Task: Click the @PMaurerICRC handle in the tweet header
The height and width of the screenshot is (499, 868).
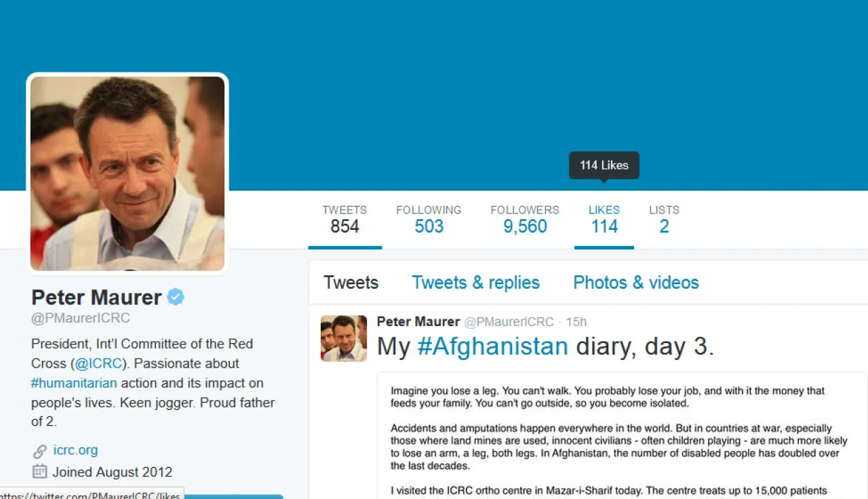Action: click(x=509, y=322)
